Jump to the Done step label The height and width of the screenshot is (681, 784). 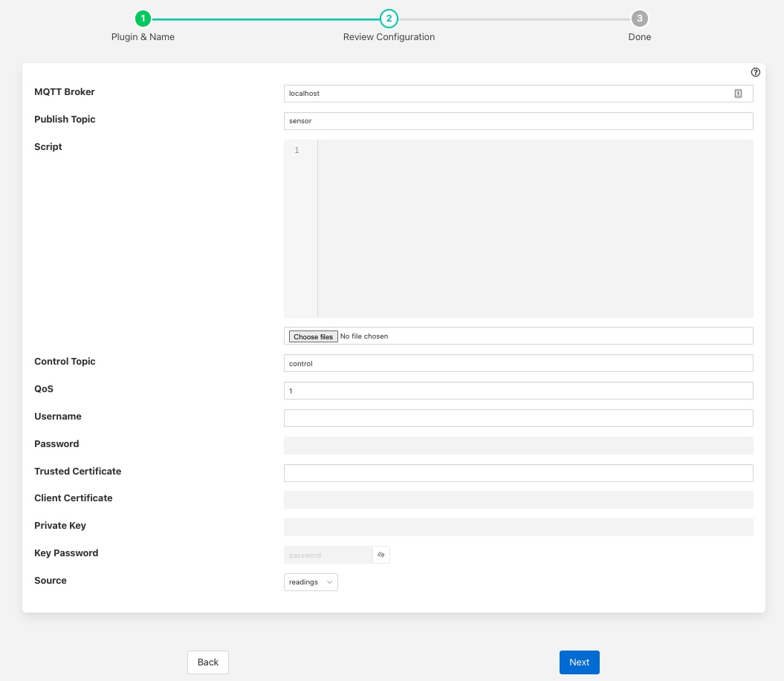(x=639, y=36)
